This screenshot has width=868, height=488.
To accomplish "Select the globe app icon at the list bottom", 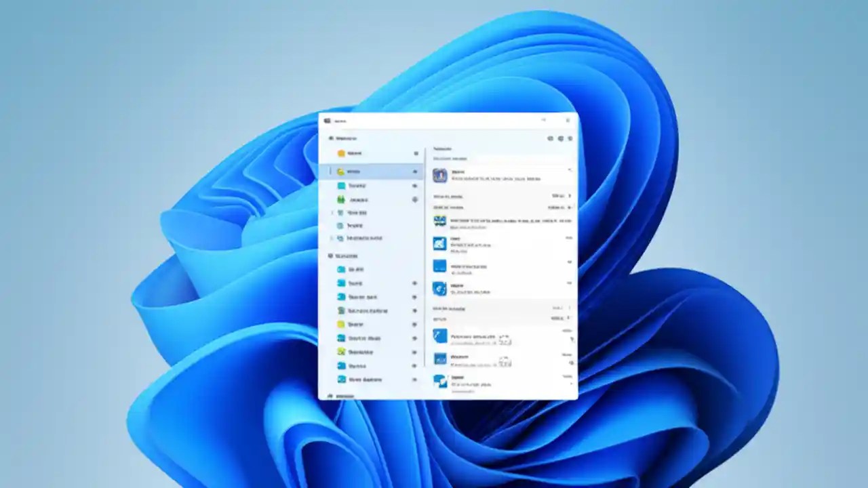I will pos(439,382).
